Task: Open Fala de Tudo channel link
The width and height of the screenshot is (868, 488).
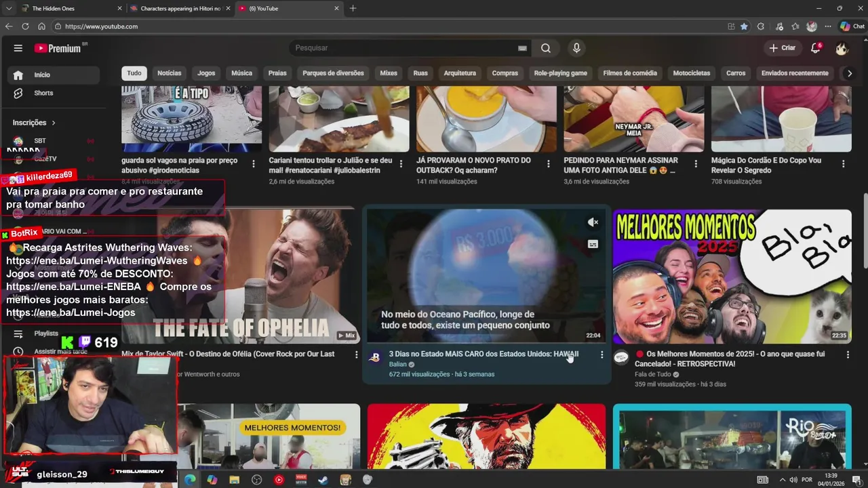Action: coord(653,374)
